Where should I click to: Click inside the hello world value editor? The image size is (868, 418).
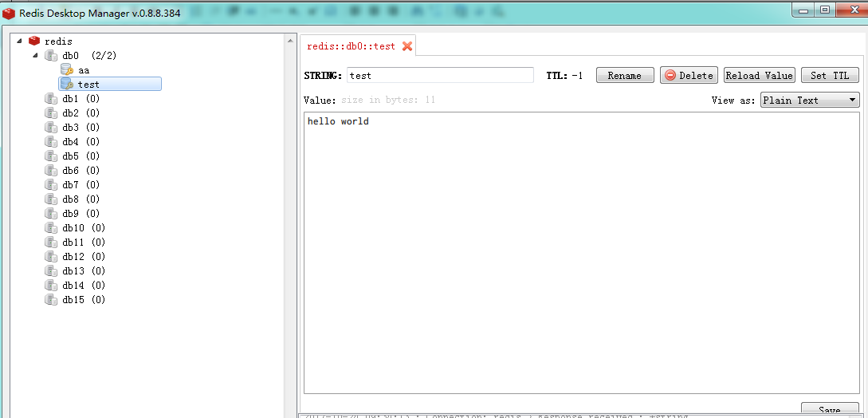581,253
